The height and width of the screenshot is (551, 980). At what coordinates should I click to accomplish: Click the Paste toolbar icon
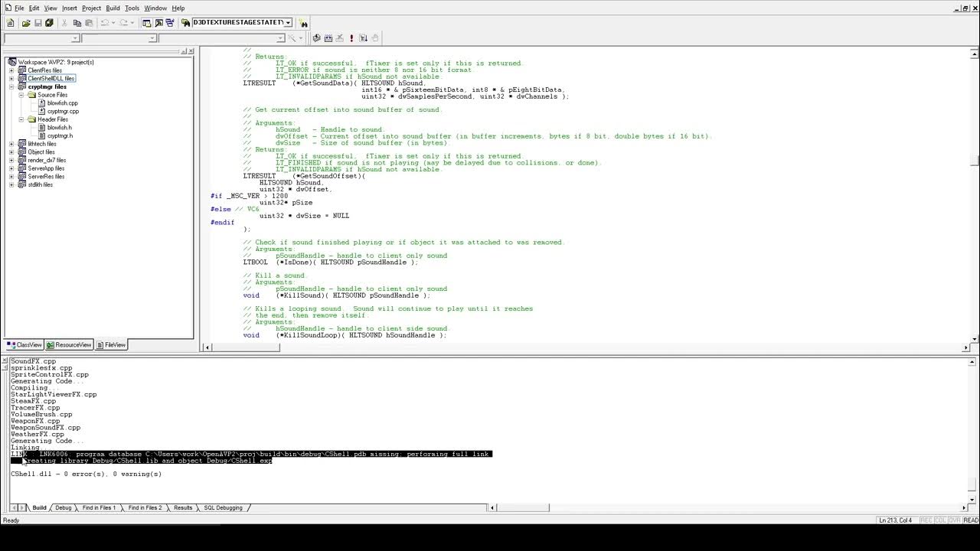click(x=89, y=23)
